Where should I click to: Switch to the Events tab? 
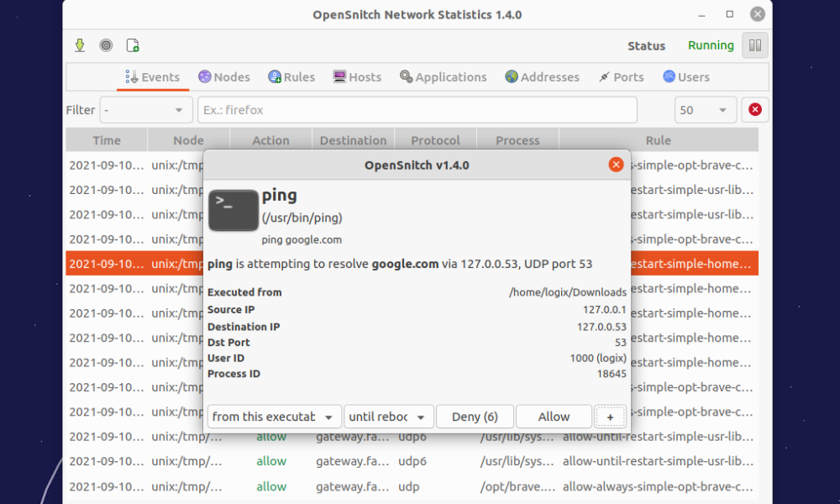pyautogui.click(x=153, y=77)
